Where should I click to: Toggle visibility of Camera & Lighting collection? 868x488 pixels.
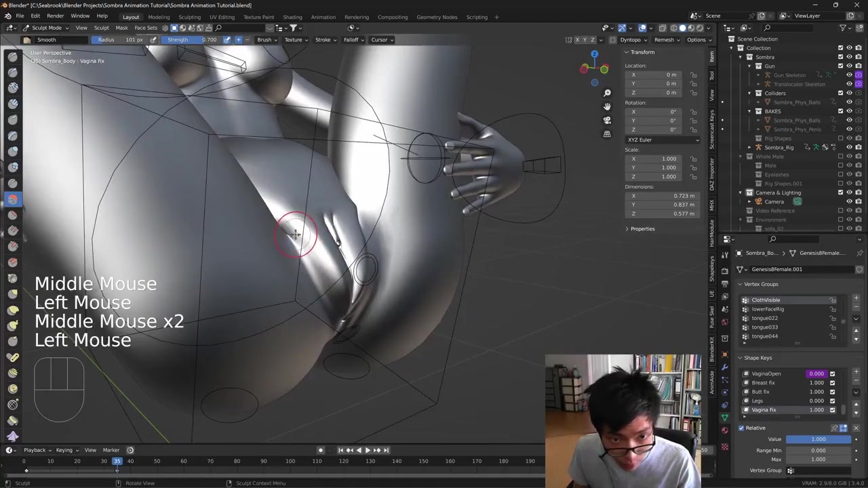[849, 192]
